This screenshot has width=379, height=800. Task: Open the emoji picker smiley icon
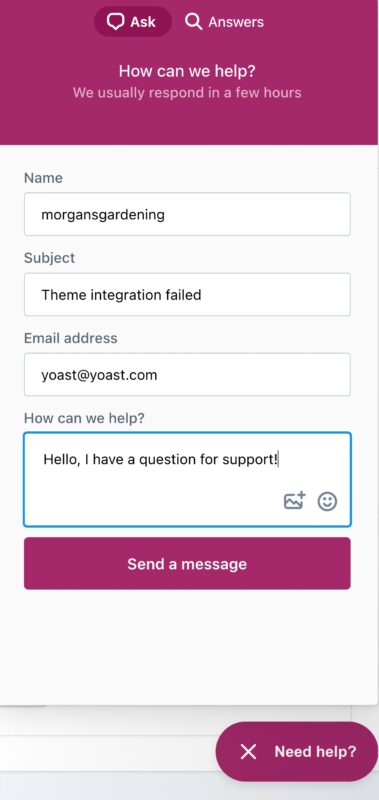327,501
